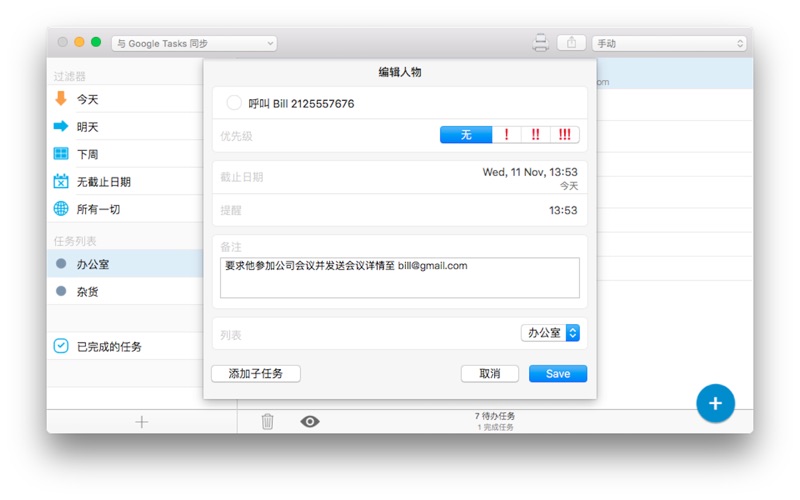Click the checkmark icon for 已完成的任务
Screen dimensions: 800x500
61,346
